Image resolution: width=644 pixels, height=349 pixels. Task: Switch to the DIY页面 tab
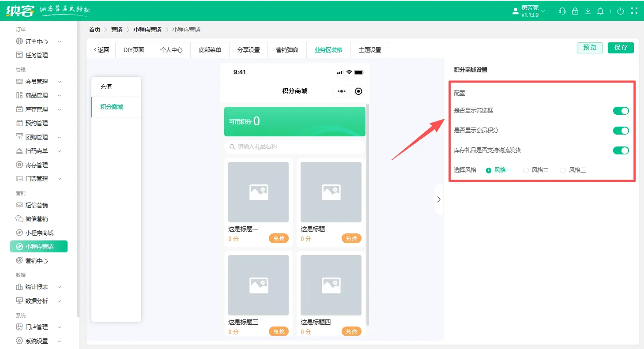[x=133, y=50]
